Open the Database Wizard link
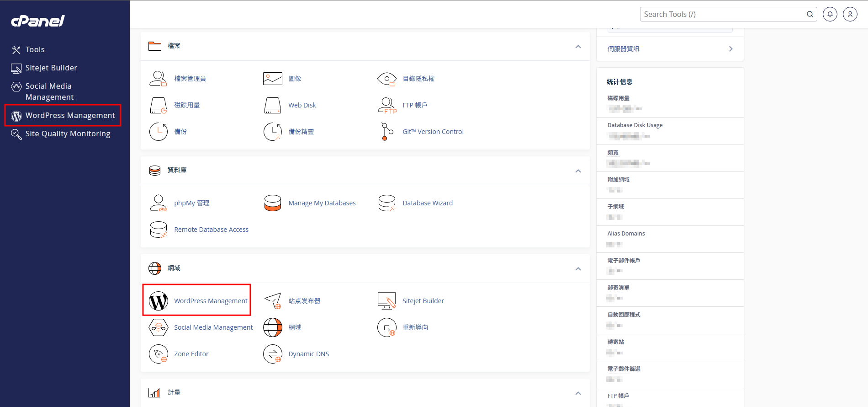 [x=428, y=203]
